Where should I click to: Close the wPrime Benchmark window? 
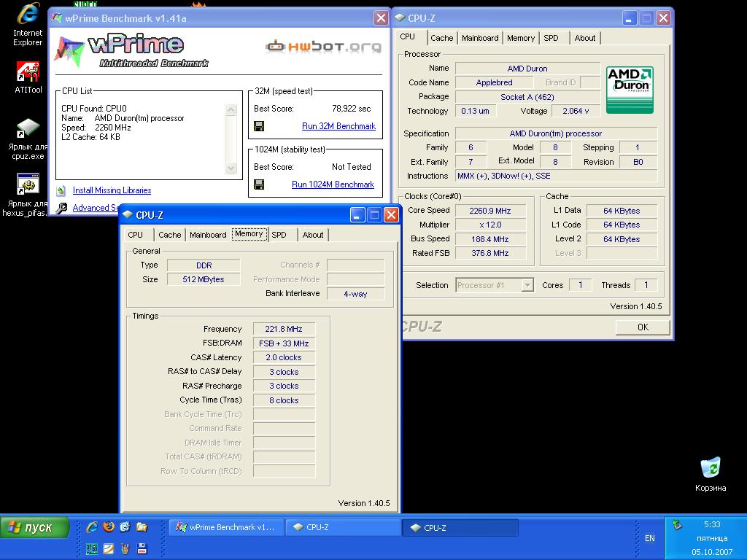[381, 18]
